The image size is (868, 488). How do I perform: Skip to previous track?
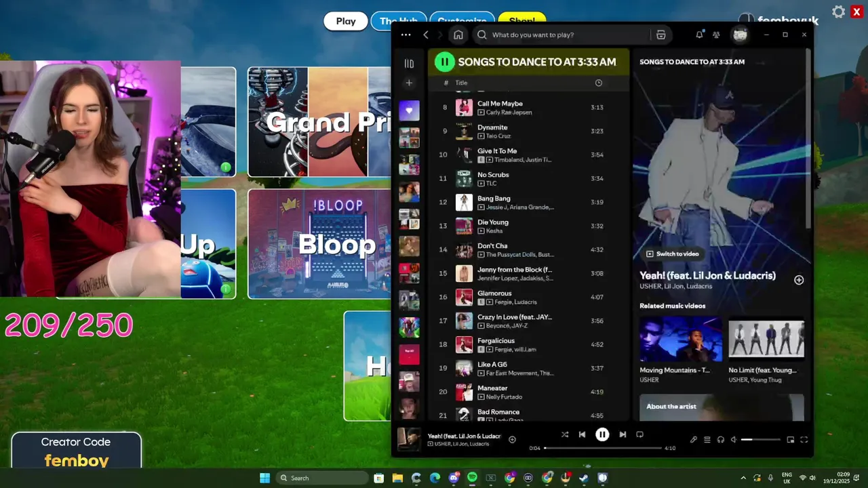(582, 434)
